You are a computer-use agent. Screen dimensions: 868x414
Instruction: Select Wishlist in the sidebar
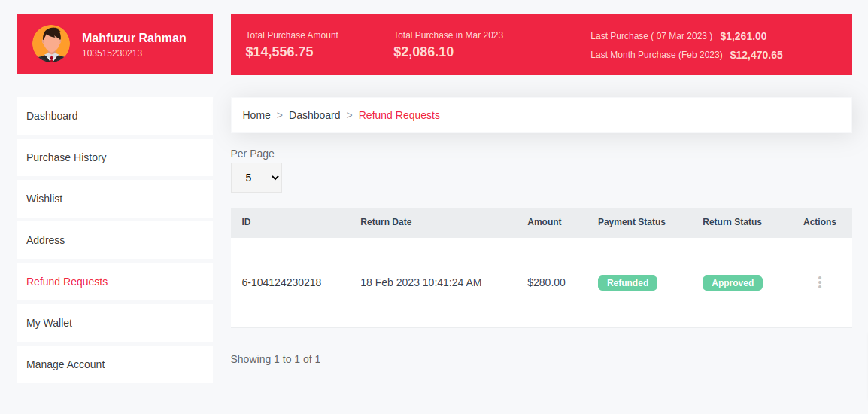pyautogui.click(x=44, y=199)
